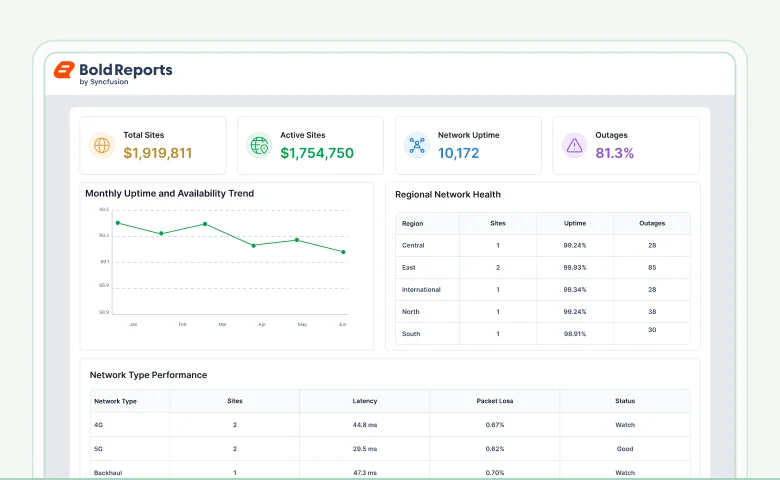The image size is (780, 480).
Task: Click the Region column header
Action: point(412,224)
